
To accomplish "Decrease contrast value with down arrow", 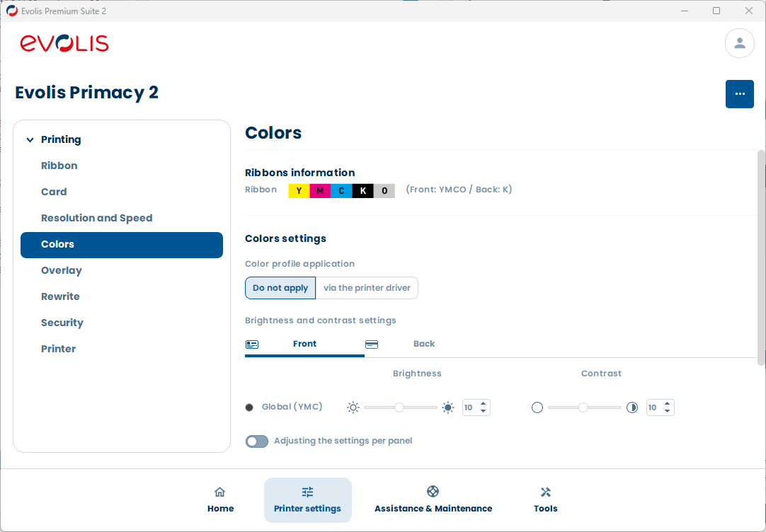I will (668, 411).
